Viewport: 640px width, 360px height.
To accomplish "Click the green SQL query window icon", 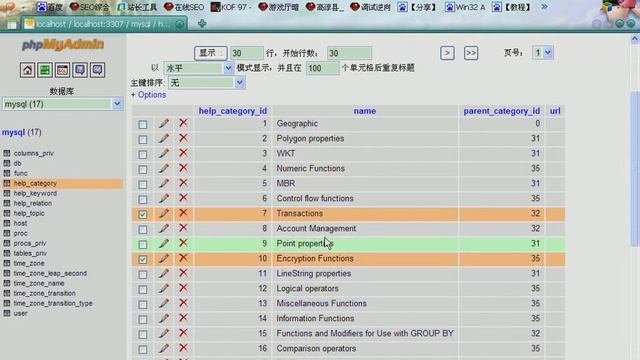I will 45,70.
